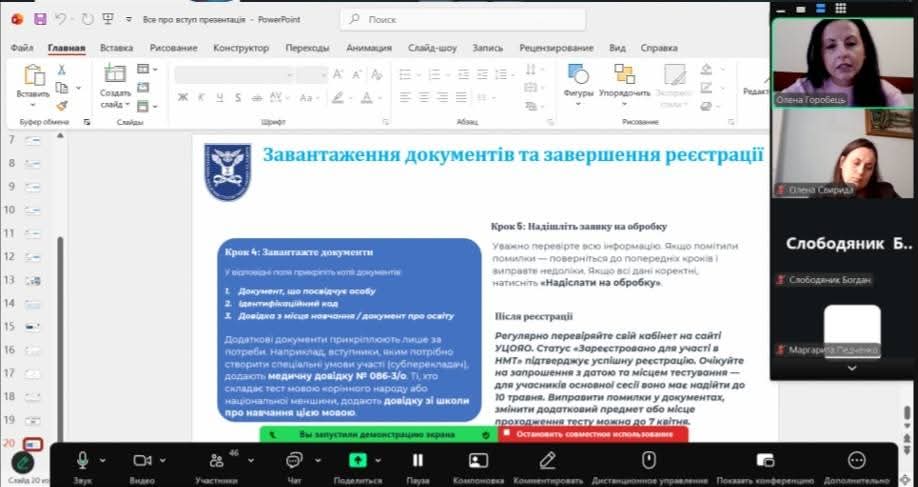Open the Анимация ribbon tab
Image resolution: width=918 pixels, height=487 pixels.
369,47
